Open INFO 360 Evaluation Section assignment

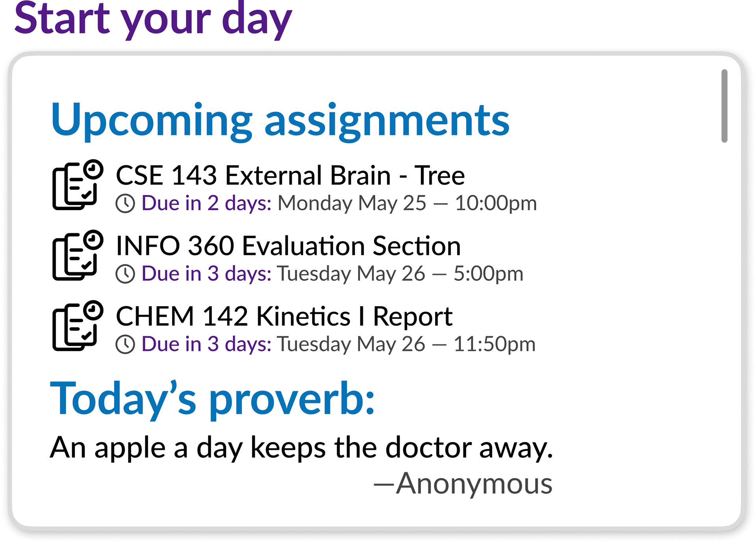point(288,246)
